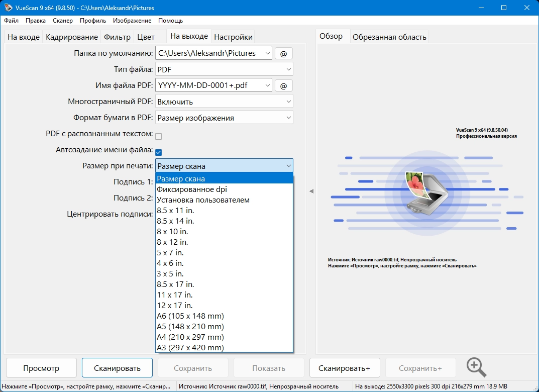
Task: Click the Сохранить button
Action: pos(193,368)
